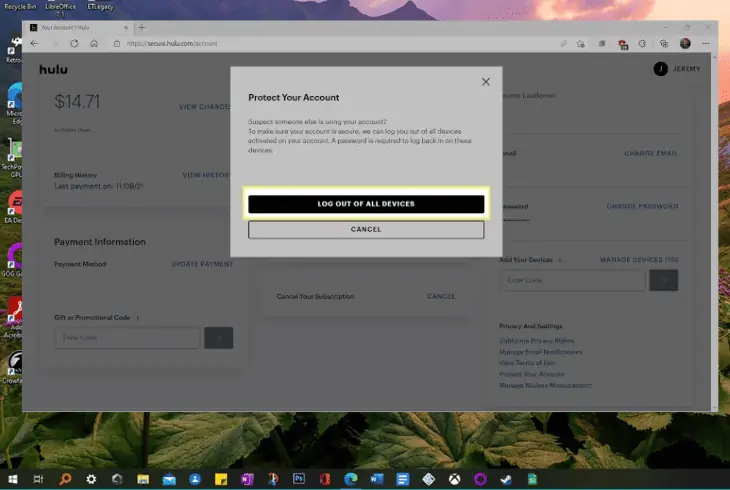Add page to favorites star icon
Viewport: 730px width, 490px height.
[x=581, y=44]
